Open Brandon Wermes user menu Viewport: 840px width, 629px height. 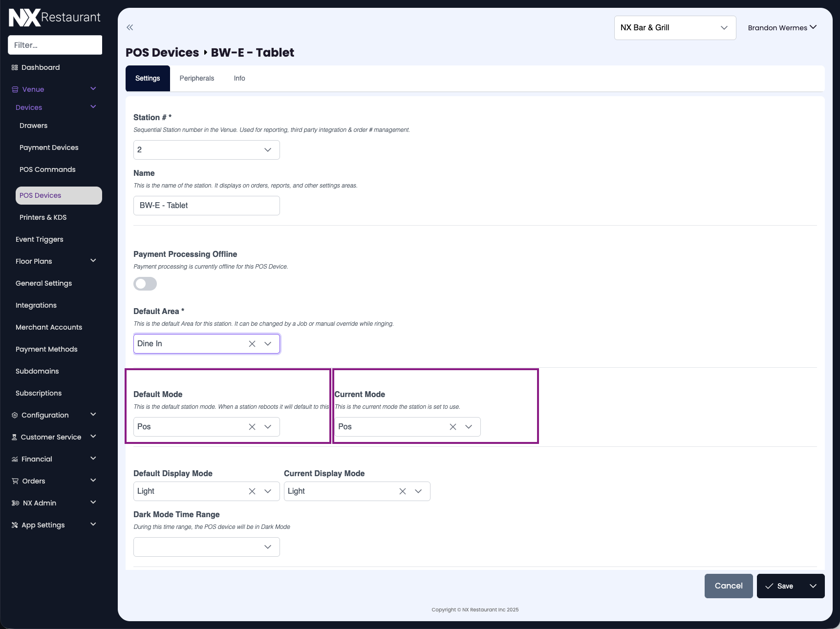click(x=782, y=28)
